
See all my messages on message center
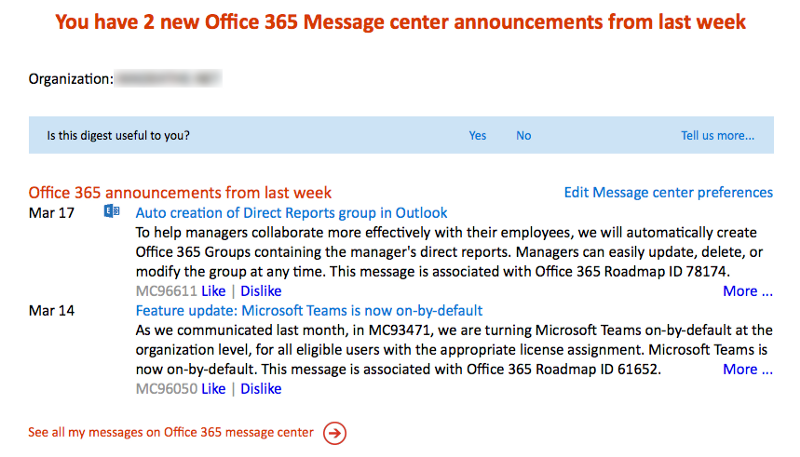pyautogui.click(x=171, y=433)
